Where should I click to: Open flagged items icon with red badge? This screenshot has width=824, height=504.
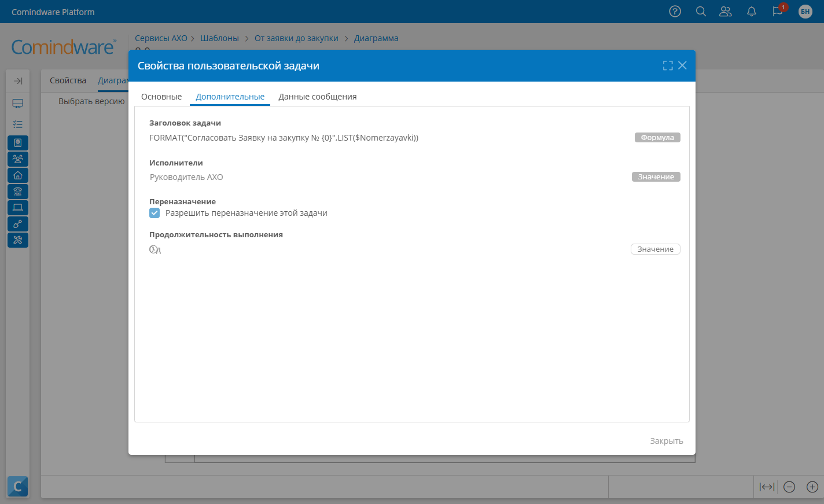pyautogui.click(x=777, y=11)
